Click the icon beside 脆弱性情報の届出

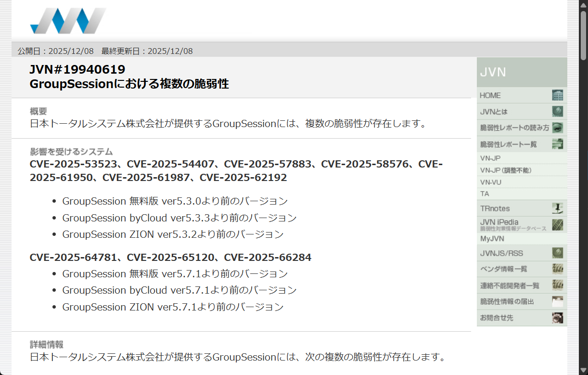[x=557, y=301]
